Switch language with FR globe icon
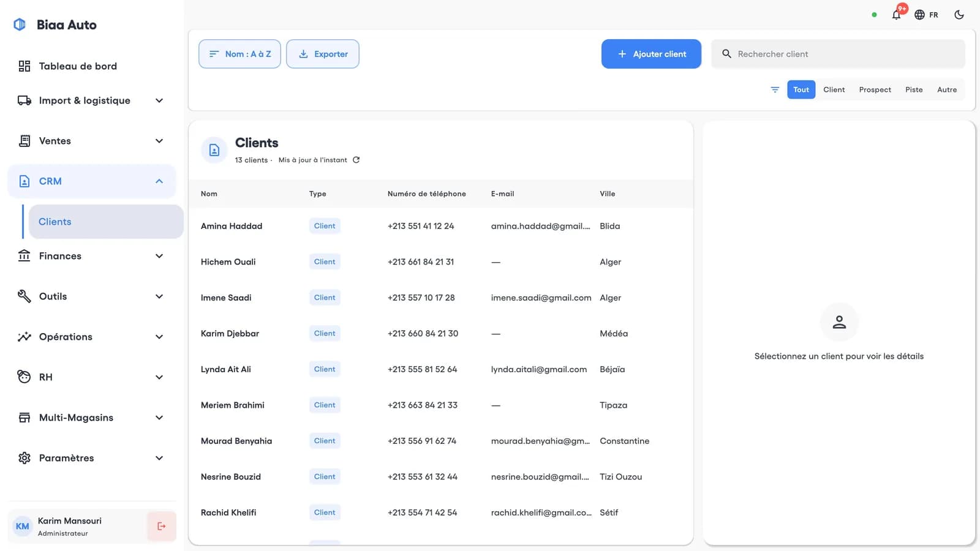The height and width of the screenshot is (551, 980). [x=926, y=15]
